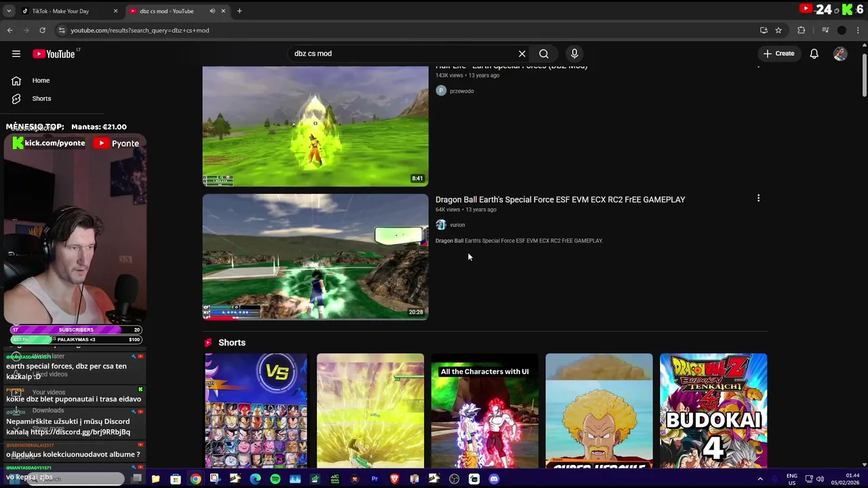This screenshot has width=868, height=488.
Task: Open the YouTube guide hamburger menu
Action: click(x=16, y=54)
